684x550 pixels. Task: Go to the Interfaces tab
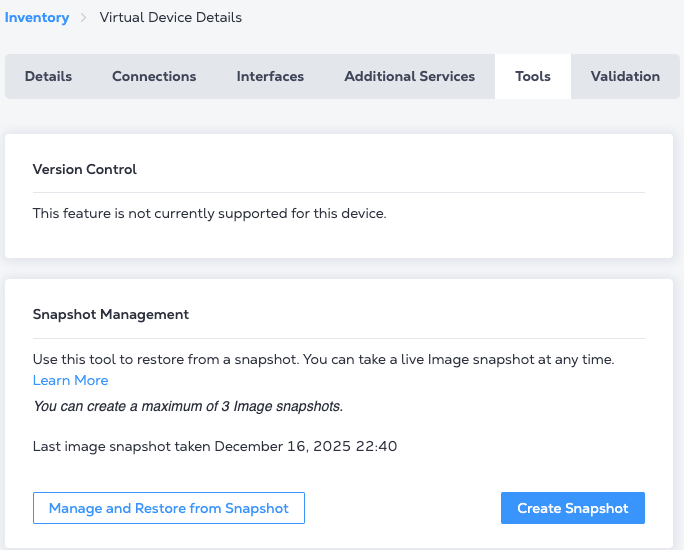(x=270, y=76)
